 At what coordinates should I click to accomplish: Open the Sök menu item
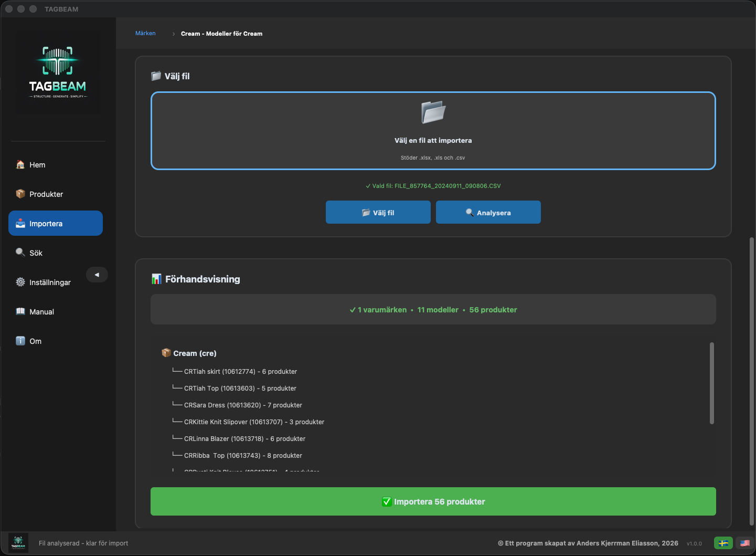(x=56, y=253)
